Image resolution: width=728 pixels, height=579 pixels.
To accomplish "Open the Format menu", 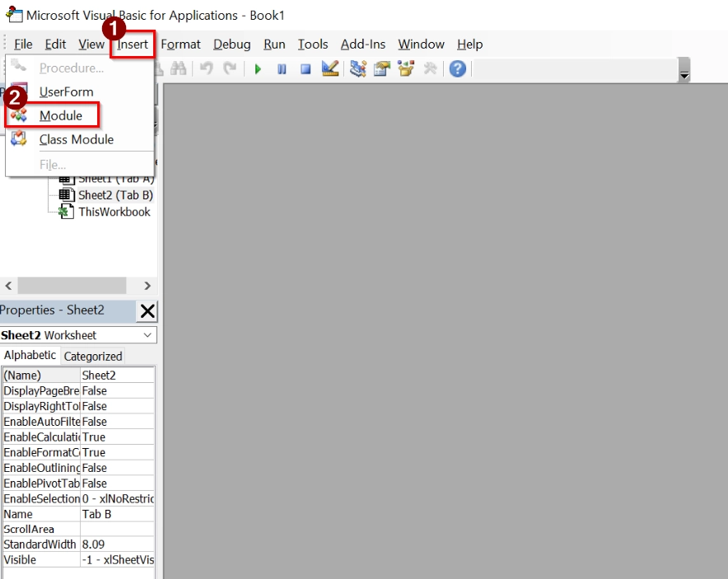I will (180, 44).
